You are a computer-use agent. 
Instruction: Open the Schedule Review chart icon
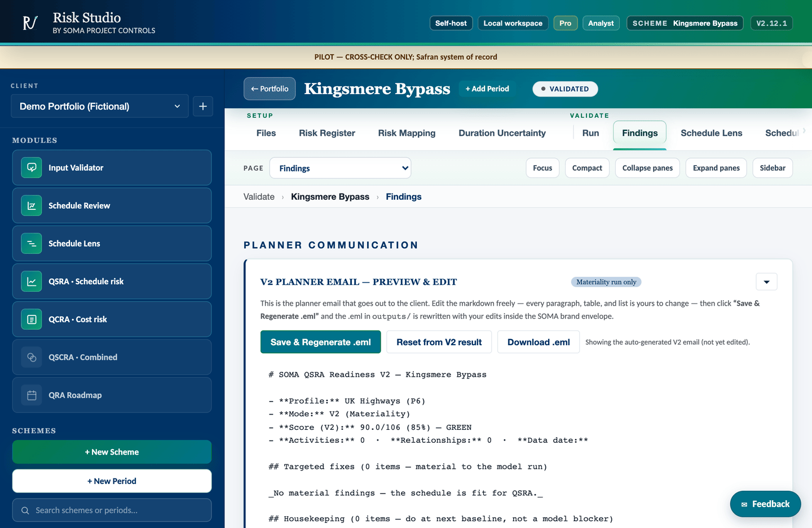(32, 205)
